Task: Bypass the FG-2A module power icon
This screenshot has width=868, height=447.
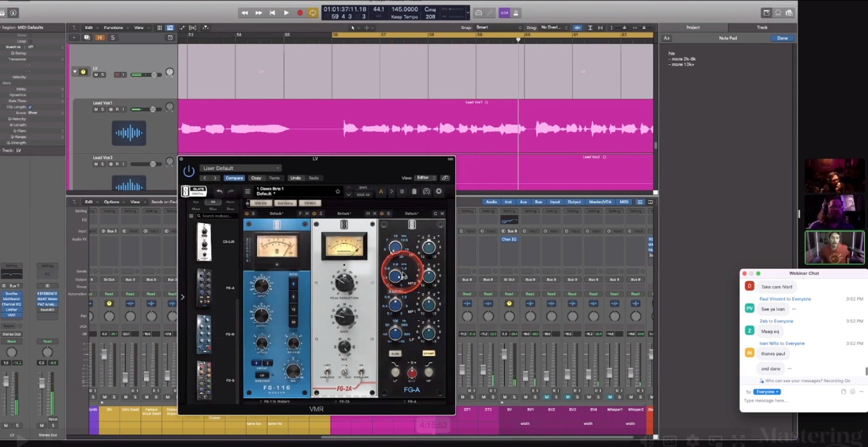Action: pyautogui.click(x=315, y=213)
